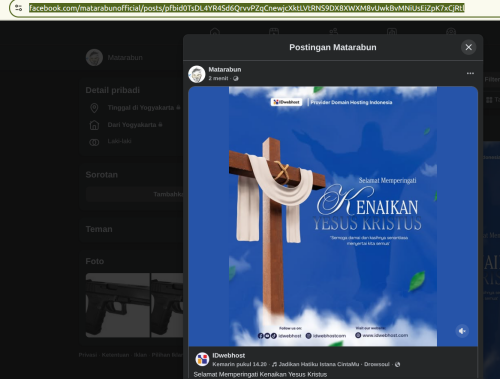Open the Kenaikan Yesus Kristus image
The height and width of the screenshot is (379, 500).
tap(333, 216)
